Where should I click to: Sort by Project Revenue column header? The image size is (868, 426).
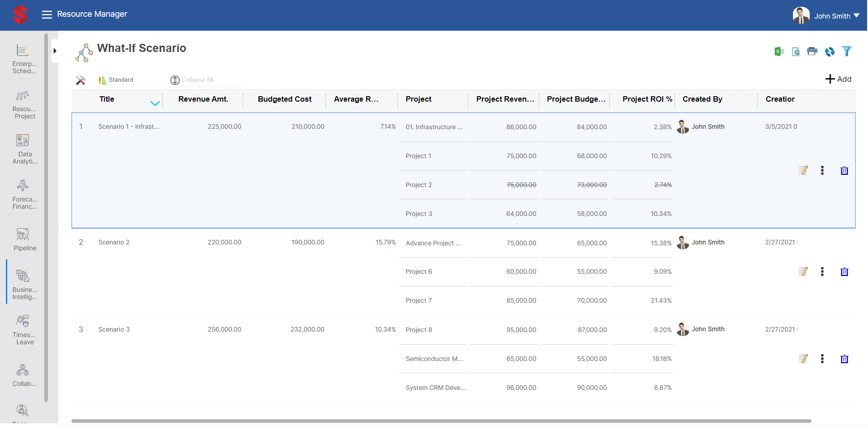[505, 99]
